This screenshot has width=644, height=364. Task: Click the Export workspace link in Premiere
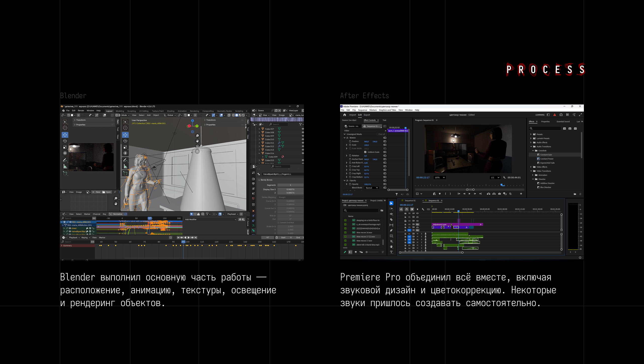pyautogui.click(x=367, y=115)
